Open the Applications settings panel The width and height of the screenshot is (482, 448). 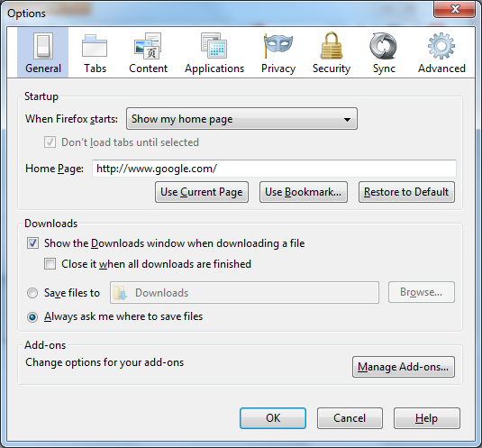coord(214,52)
